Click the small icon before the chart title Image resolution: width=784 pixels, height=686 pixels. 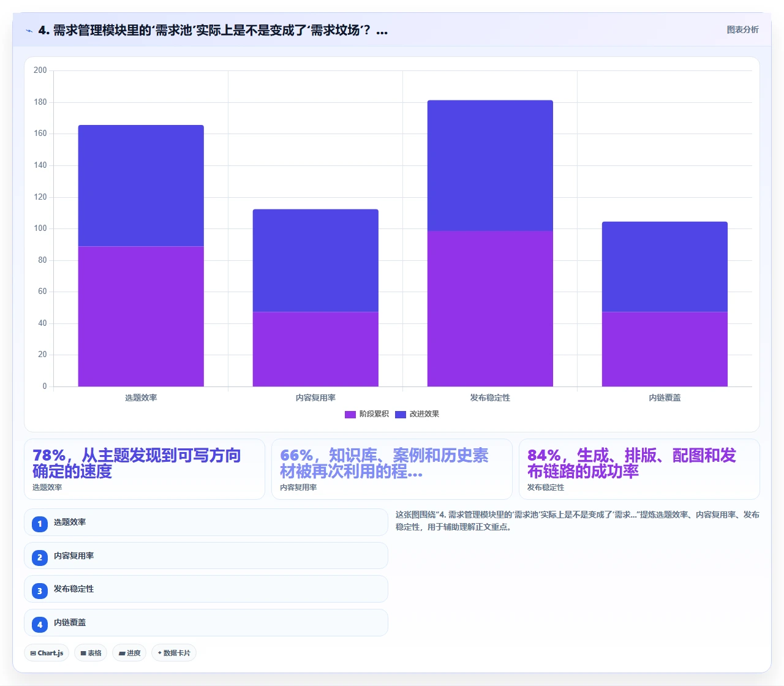[x=29, y=31]
